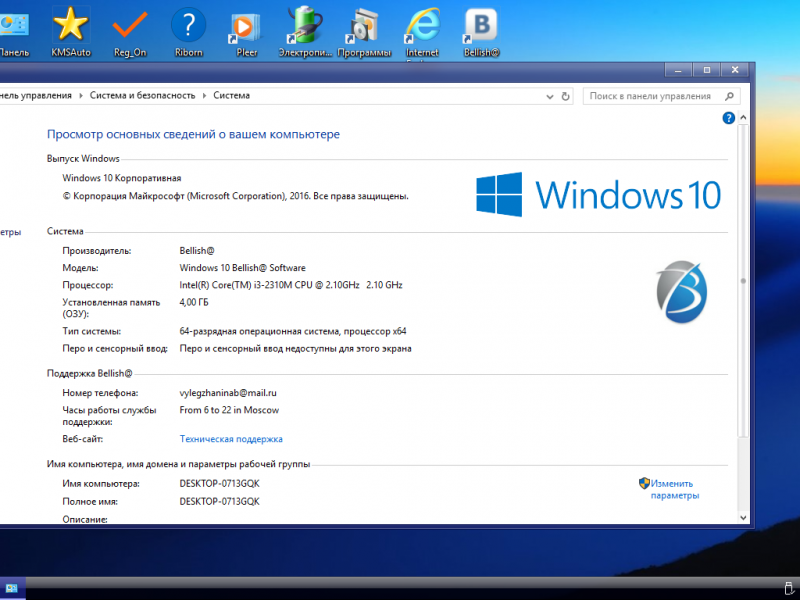Click the Производитель value Bellish@
Image resolution: width=800 pixels, height=600 pixels.
(x=197, y=251)
